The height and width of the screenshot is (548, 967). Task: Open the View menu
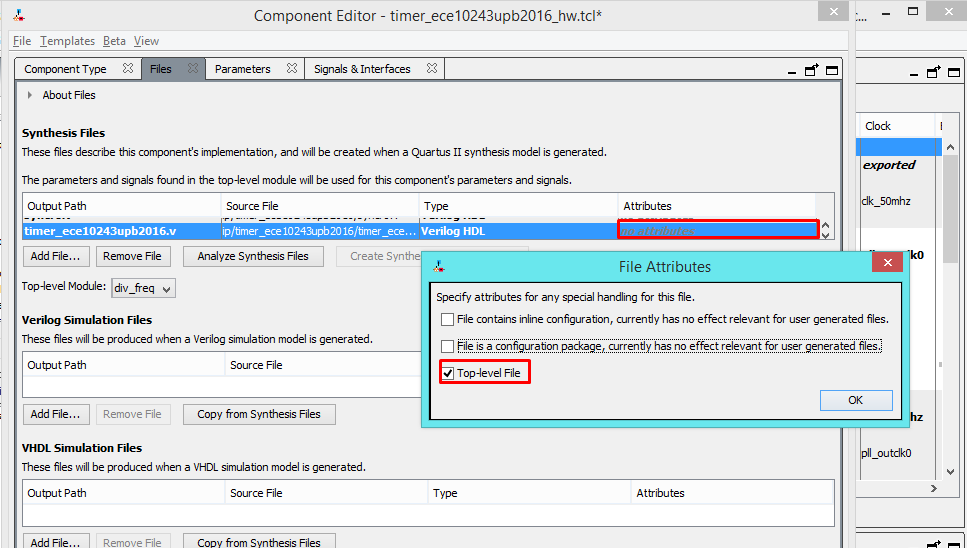(x=146, y=41)
